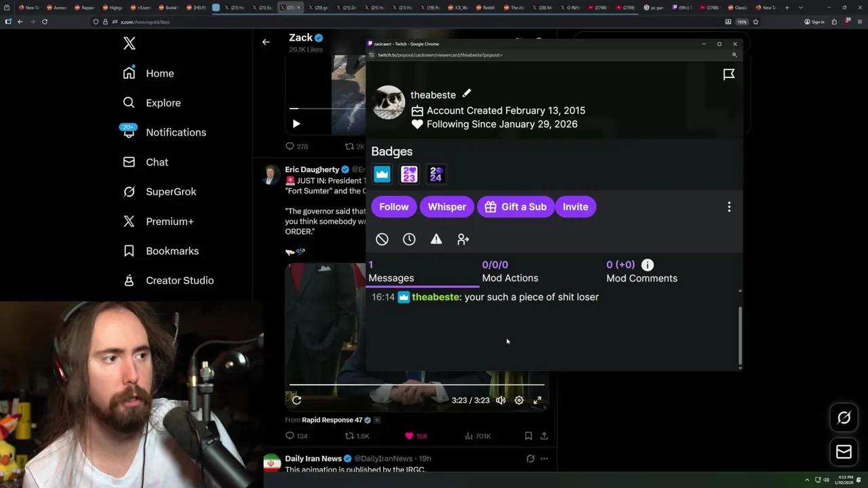Image resolution: width=868 pixels, height=488 pixels.
Task: Click the video progress bar
Action: [416, 385]
